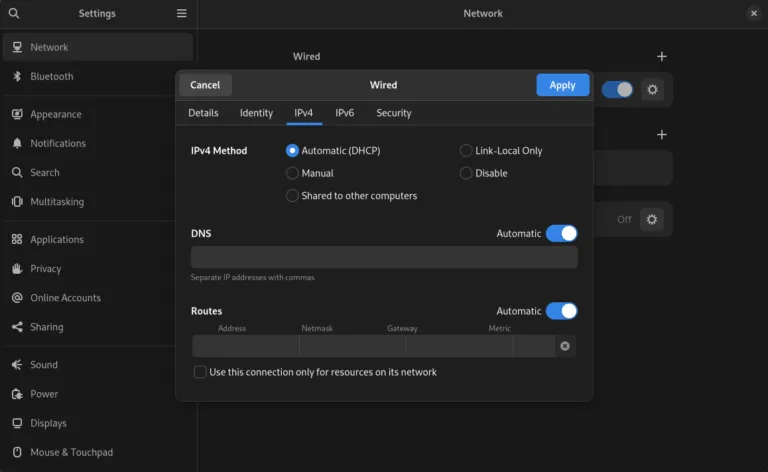Open Displays settings in sidebar
The width and height of the screenshot is (768, 472).
(x=98, y=423)
